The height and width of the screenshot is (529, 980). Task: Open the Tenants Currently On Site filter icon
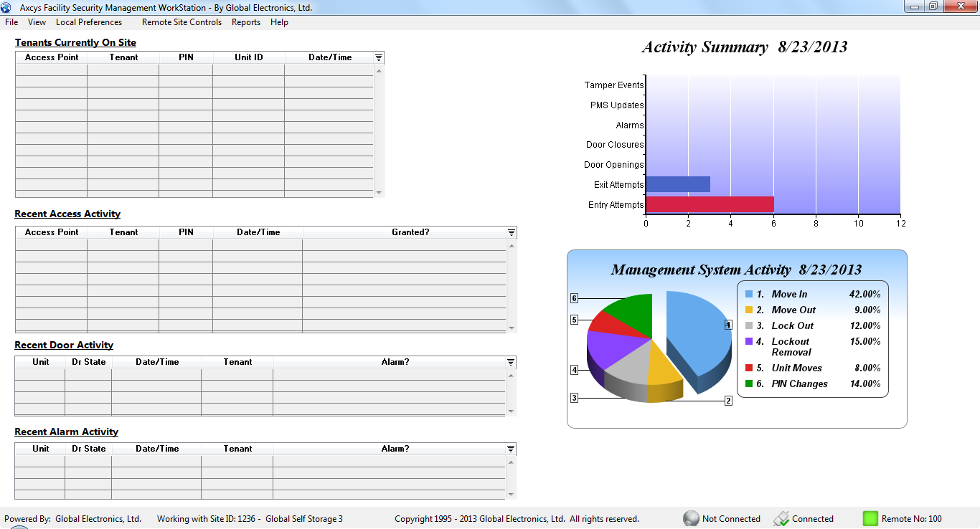coord(379,57)
